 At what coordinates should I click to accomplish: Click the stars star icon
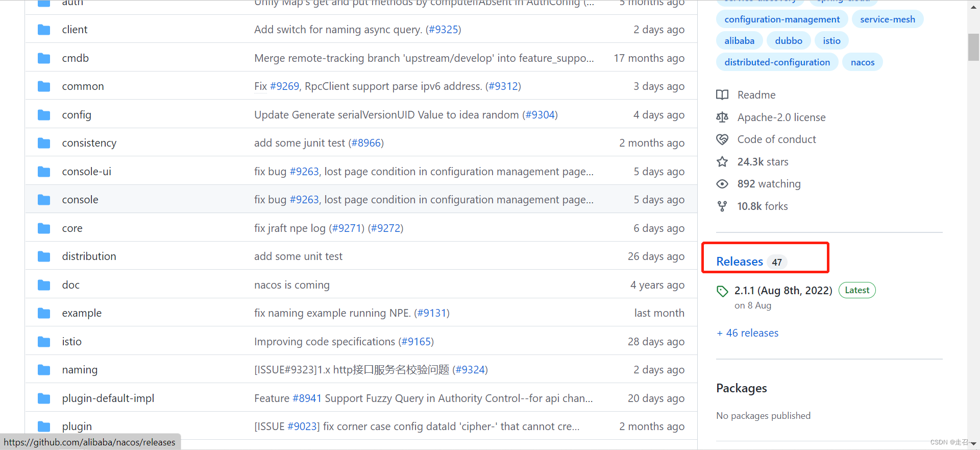722,162
